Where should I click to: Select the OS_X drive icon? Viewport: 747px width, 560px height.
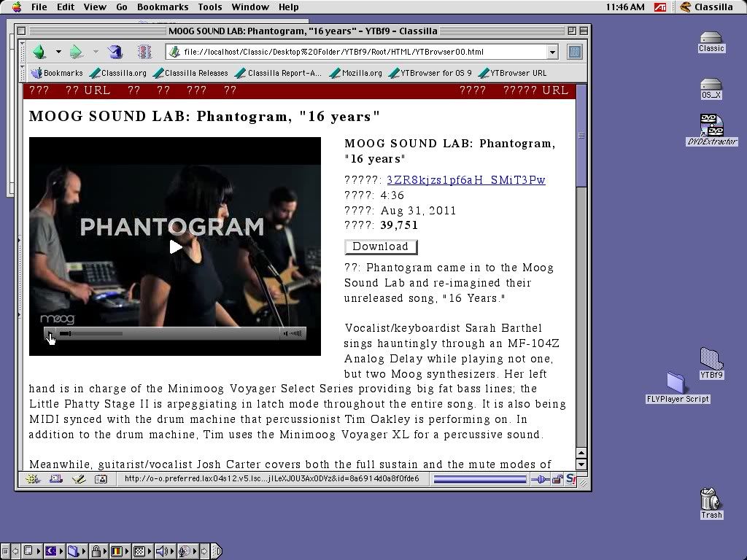click(x=711, y=88)
